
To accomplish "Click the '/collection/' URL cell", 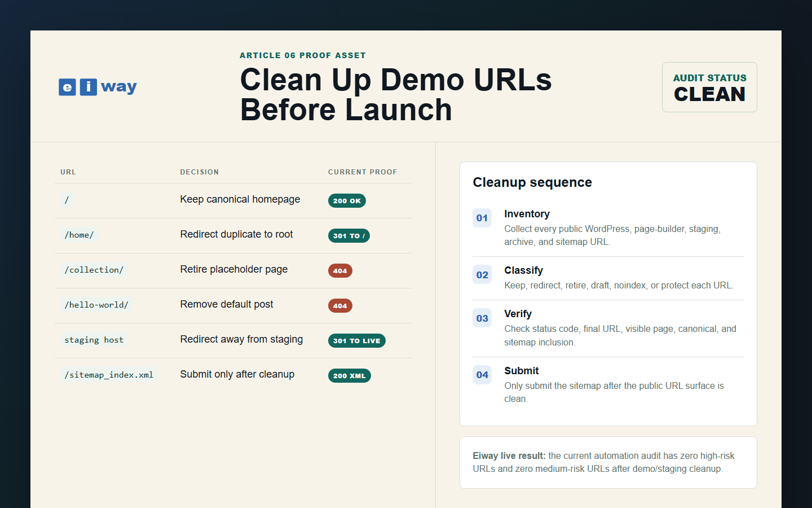I will (94, 270).
